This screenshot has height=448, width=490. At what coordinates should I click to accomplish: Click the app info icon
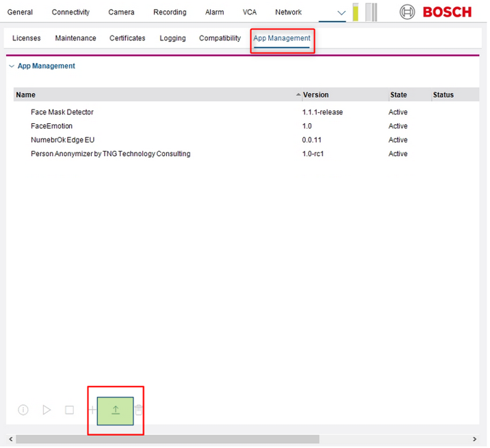23,410
